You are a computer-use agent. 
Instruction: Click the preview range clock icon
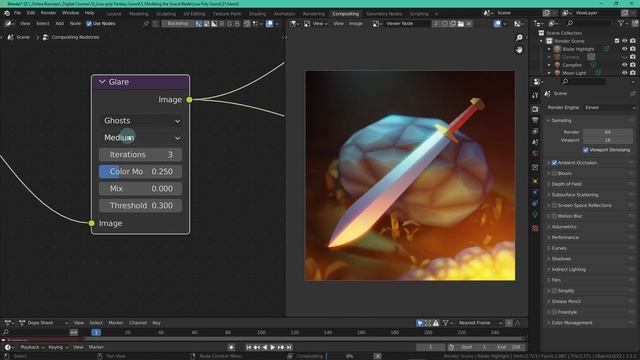(451, 347)
